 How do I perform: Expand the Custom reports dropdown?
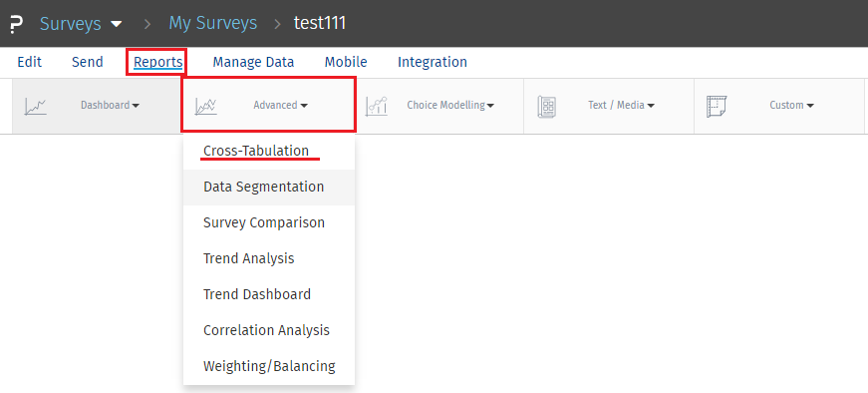791,105
